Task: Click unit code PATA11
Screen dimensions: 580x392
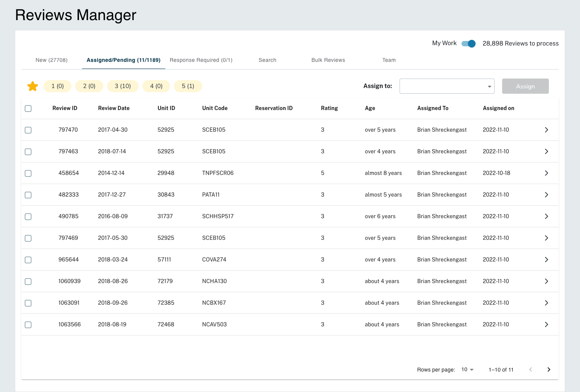Action: (x=211, y=195)
